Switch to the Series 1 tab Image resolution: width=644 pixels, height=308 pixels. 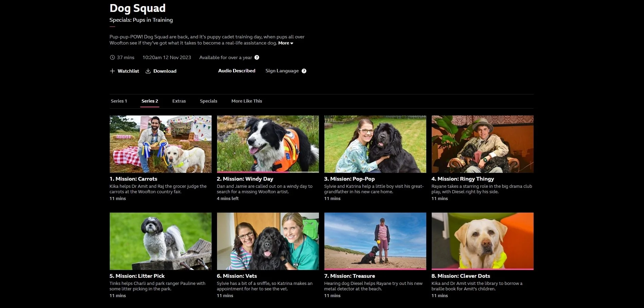(x=119, y=101)
